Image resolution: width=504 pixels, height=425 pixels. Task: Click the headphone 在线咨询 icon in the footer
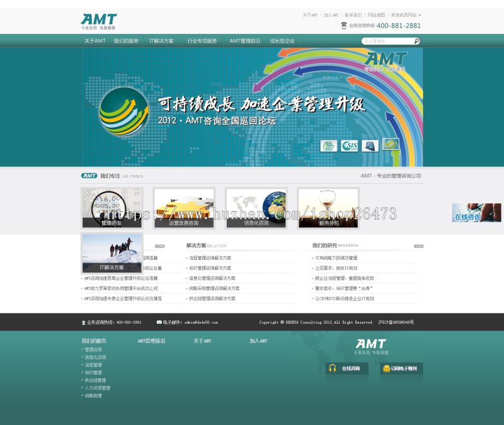[x=332, y=368]
